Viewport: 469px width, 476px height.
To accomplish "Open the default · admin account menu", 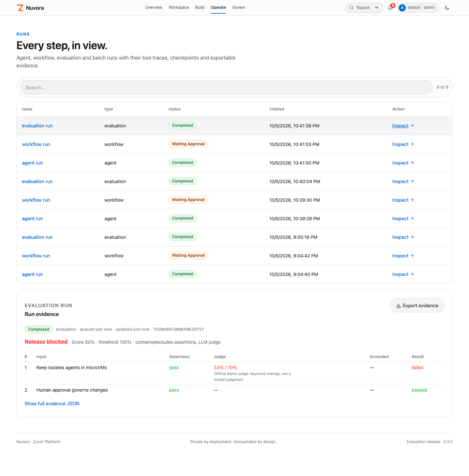I will tap(418, 8).
